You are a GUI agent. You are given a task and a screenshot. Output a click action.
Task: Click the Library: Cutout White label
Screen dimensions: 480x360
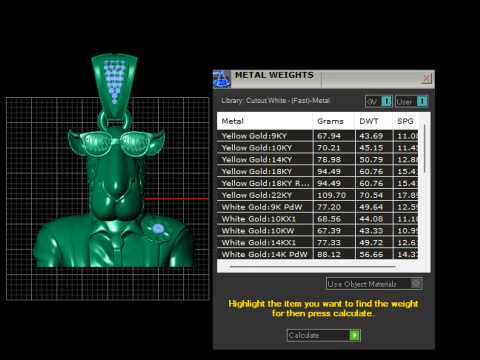pos(275,100)
